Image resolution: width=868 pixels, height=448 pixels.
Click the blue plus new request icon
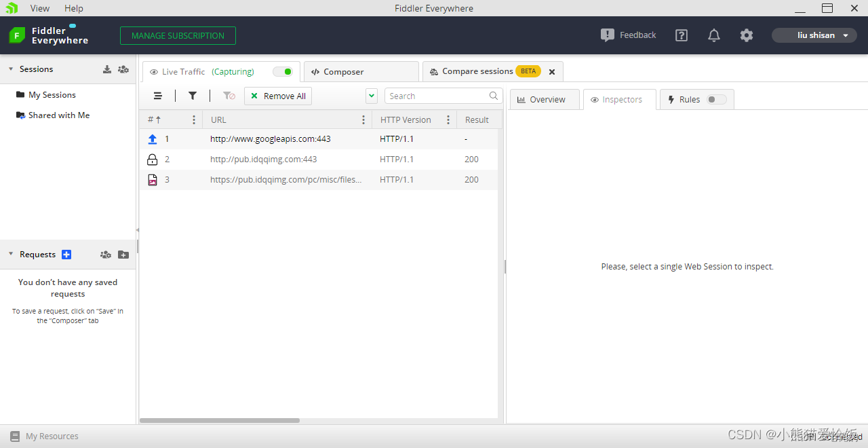(x=66, y=255)
